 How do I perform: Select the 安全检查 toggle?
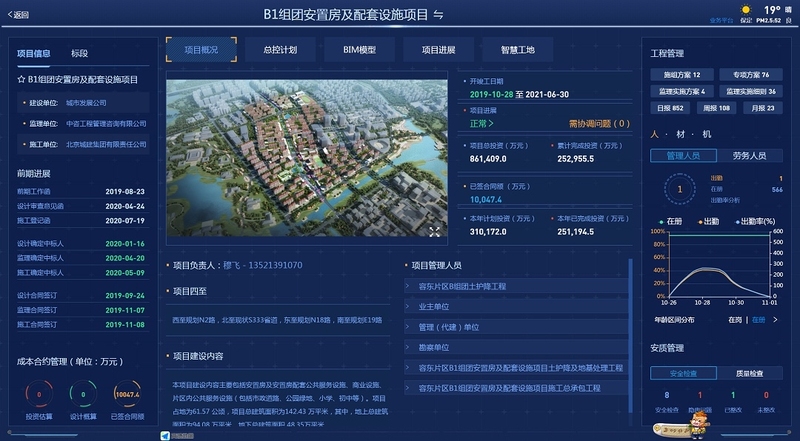click(683, 373)
